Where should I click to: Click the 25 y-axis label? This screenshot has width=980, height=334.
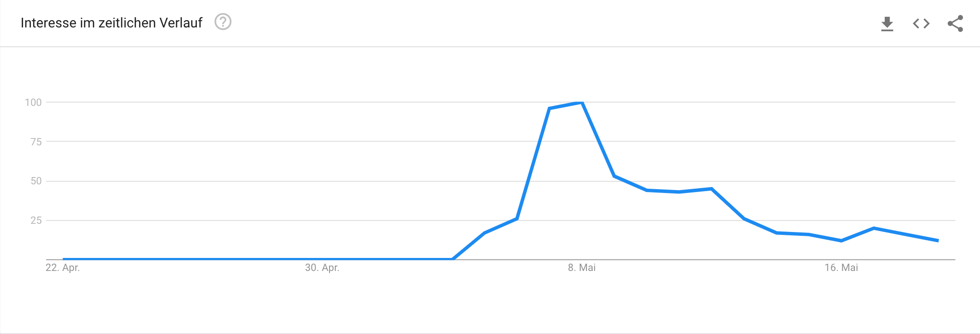click(36, 220)
